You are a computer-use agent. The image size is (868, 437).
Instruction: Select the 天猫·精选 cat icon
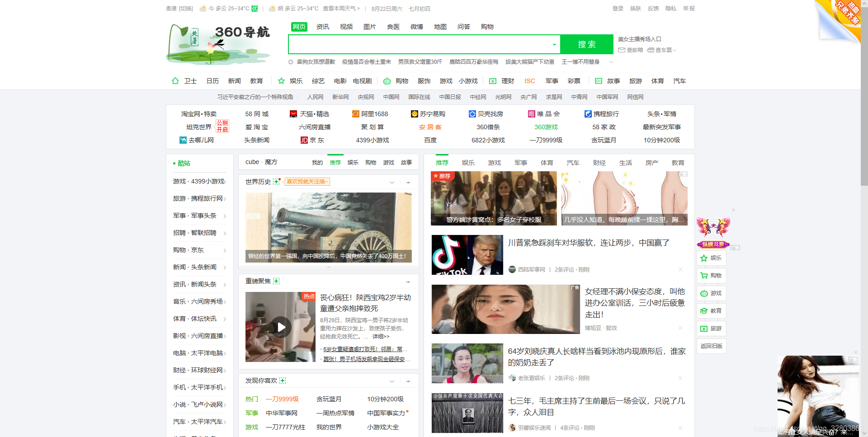pyautogui.click(x=293, y=114)
